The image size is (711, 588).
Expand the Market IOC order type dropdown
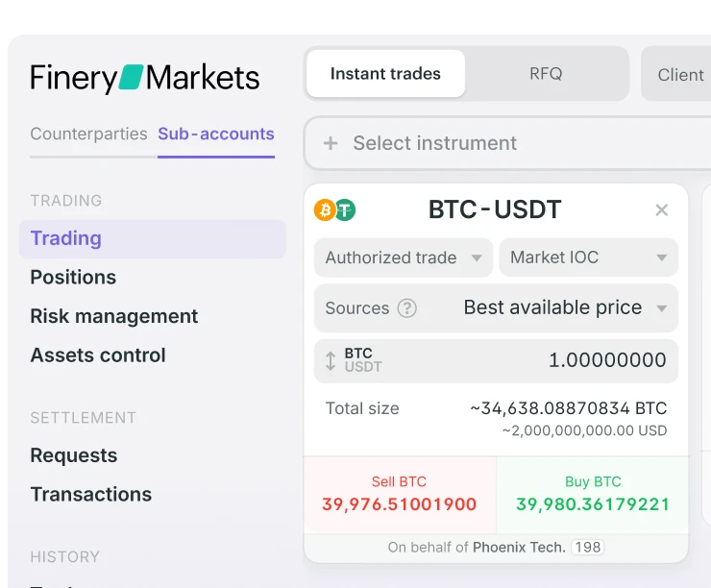(588, 257)
